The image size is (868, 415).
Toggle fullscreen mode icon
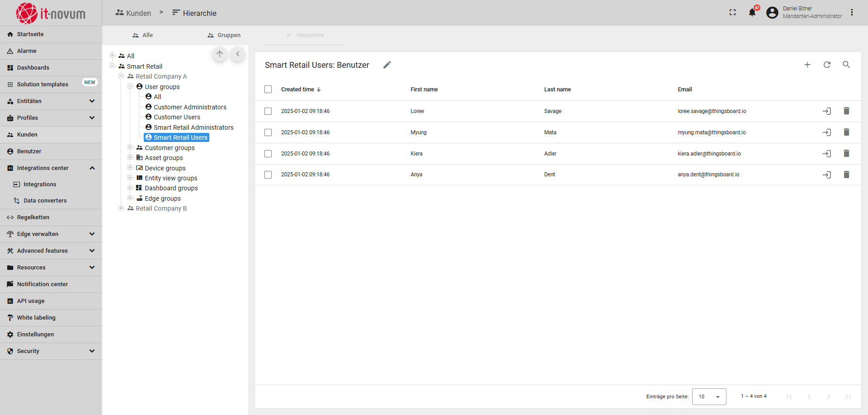click(x=732, y=13)
